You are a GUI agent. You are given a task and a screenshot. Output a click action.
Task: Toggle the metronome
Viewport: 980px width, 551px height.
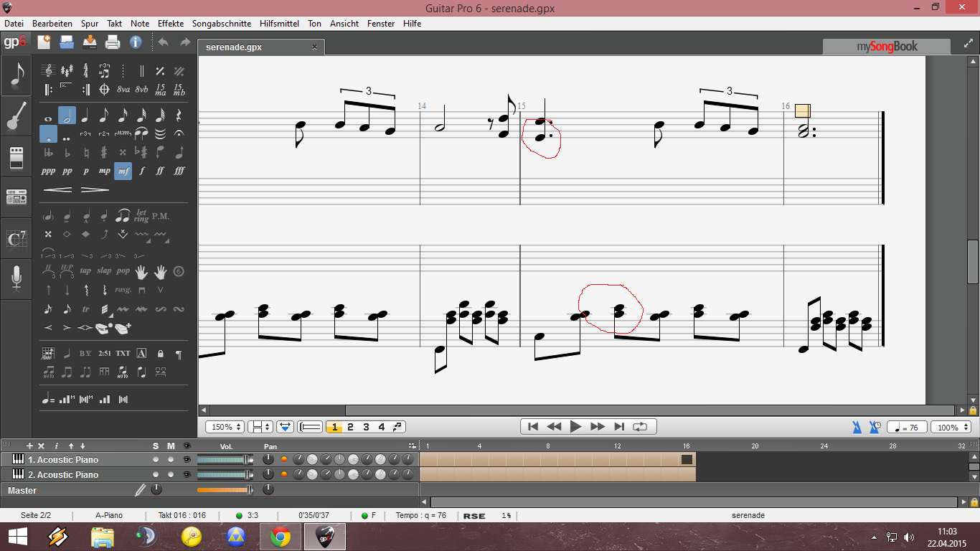pyautogui.click(x=857, y=427)
